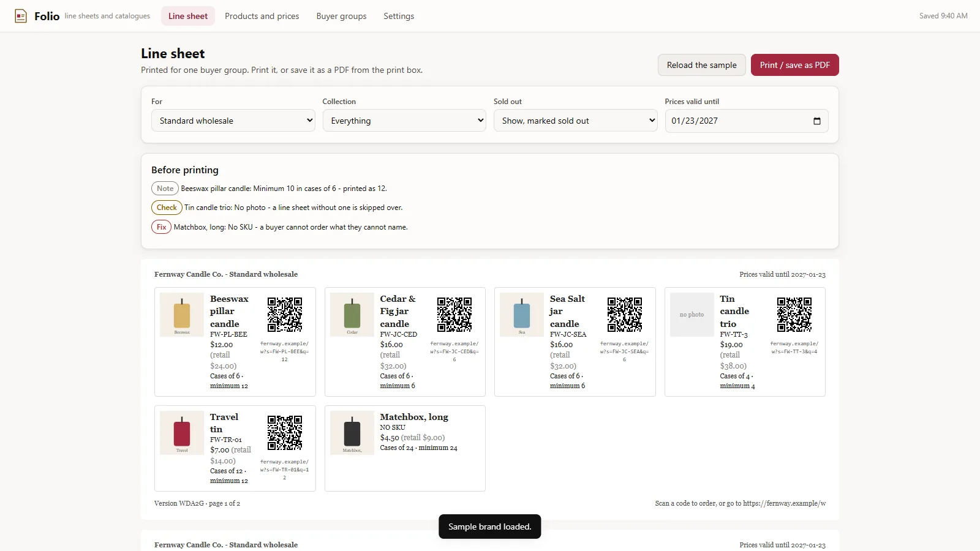Click the '$4.50' price on Matchbox, long
Screen dimensions: 980x551
coord(390,438)
